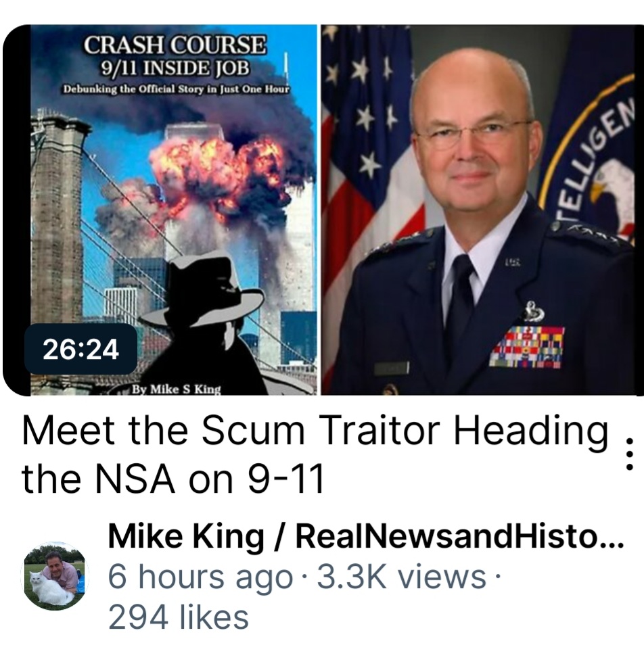Open Mike King channel avatar with cat

pos(55,576)
